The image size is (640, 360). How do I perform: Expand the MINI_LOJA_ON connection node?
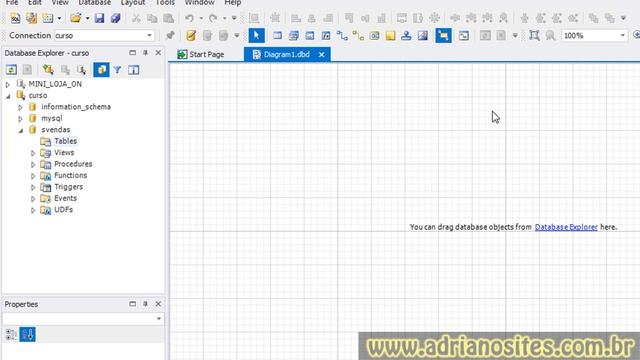8,84
